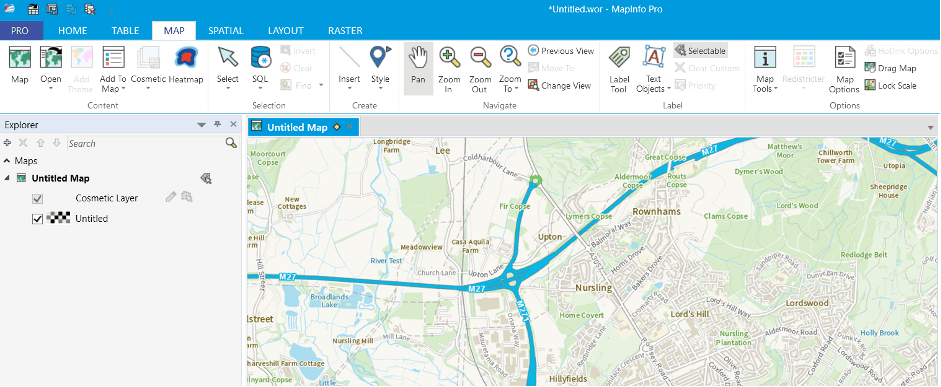Open the SQL selection tool
The height and width of the screenshot is (387, 941).
[260, 57]
